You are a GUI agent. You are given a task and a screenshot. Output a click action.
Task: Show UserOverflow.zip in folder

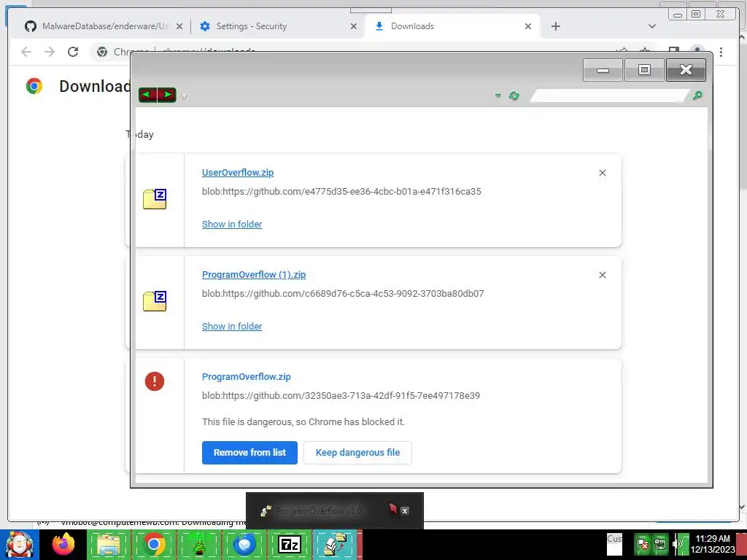point(232,225)
